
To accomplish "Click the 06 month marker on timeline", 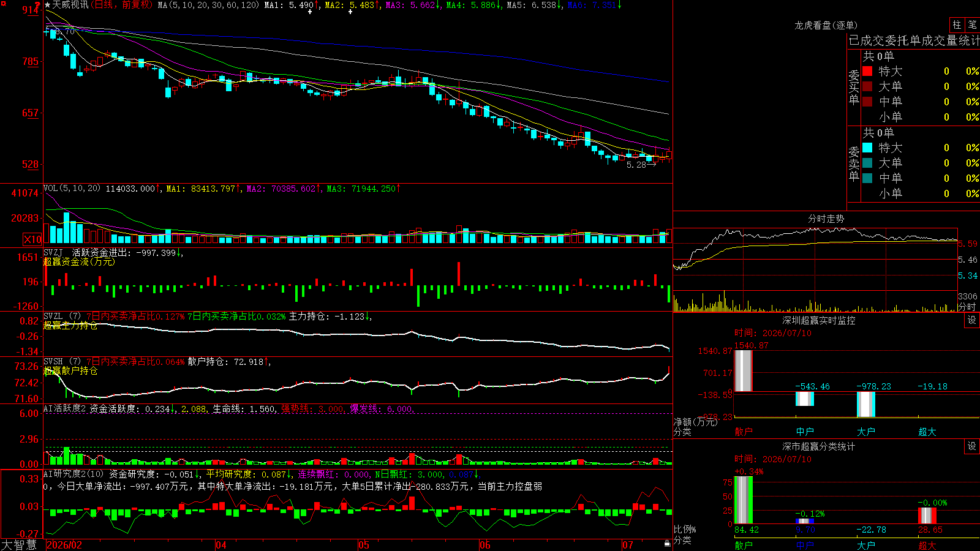I will [x=485, y=545].
